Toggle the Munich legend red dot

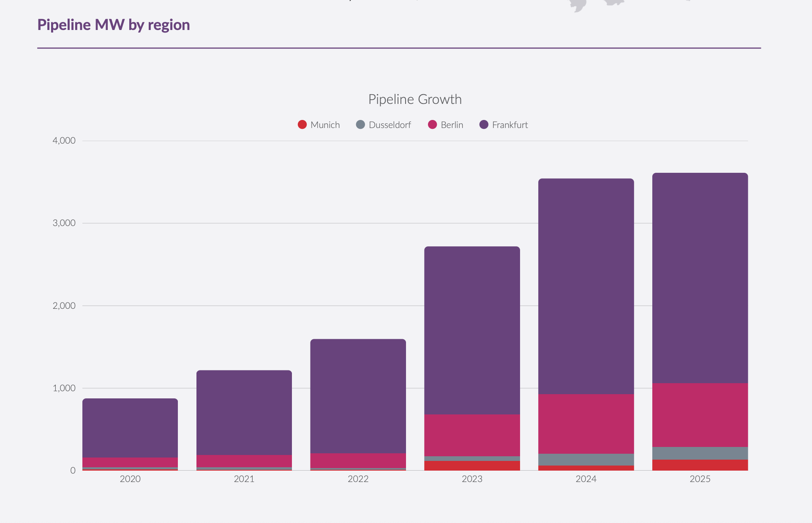tap(302, 125)
